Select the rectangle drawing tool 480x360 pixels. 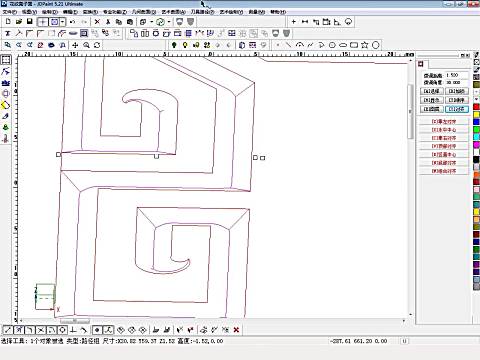[354, 45]
